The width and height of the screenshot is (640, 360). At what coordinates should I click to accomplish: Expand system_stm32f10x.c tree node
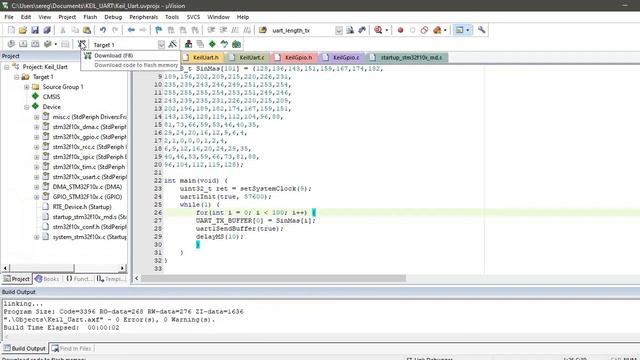click(x=37, y=237)
